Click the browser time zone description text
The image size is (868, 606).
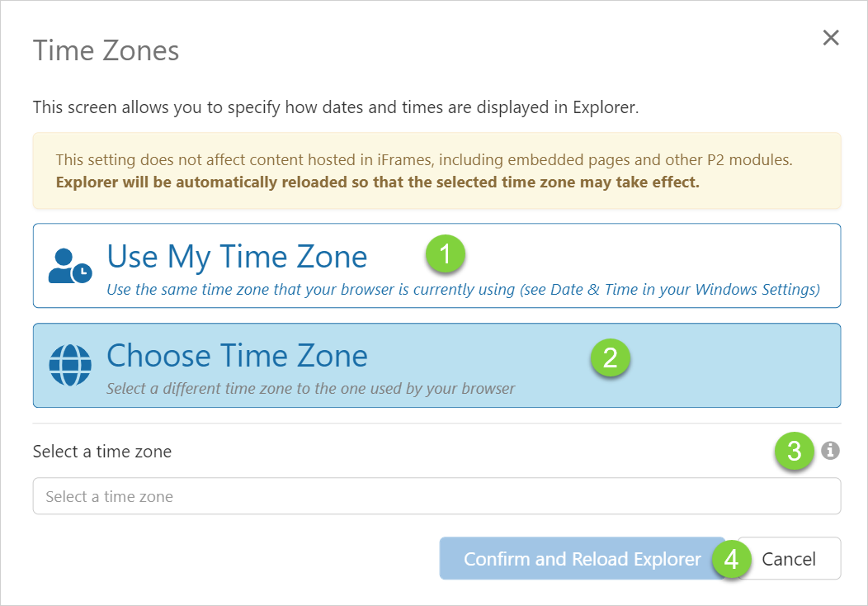pyautogui.click(x=463, y=290)
